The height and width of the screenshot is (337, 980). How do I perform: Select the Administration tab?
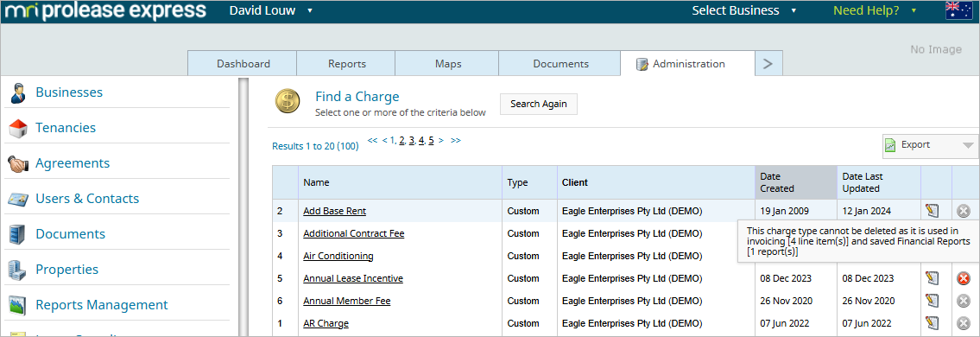pos(688,64)
